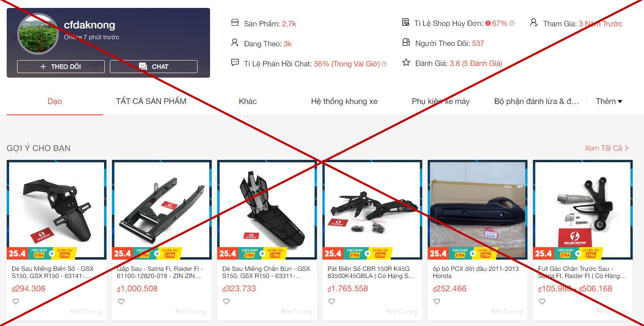Click heart icon on ốp bô PCX product
The height and width of the screenshot is (326, 644).
pyautogui.click(x=437, y=301)
